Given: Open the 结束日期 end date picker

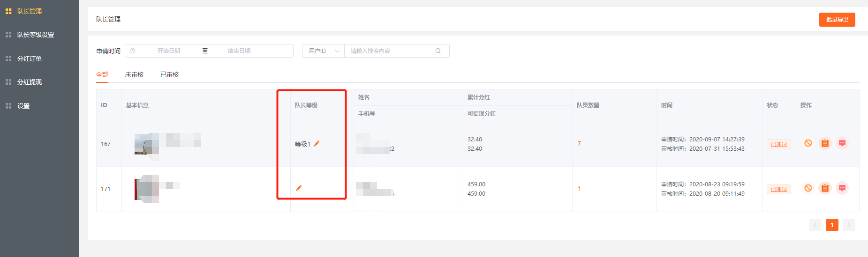Looking at the screenshot, I should pos(239,51).
